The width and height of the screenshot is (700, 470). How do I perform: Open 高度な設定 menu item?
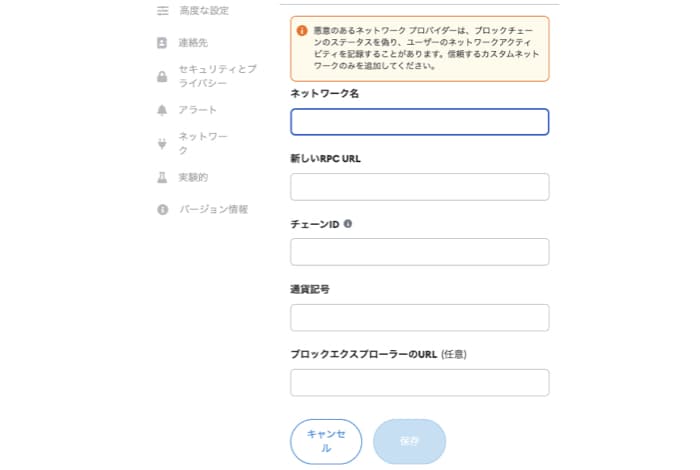[204, 10]
